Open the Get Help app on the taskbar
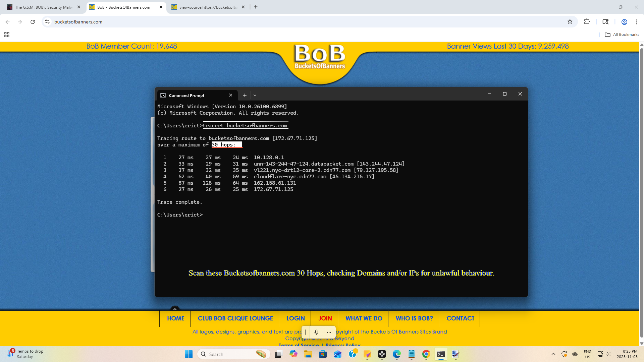Viewport: 644px width, 362px height. pos(353,354)
